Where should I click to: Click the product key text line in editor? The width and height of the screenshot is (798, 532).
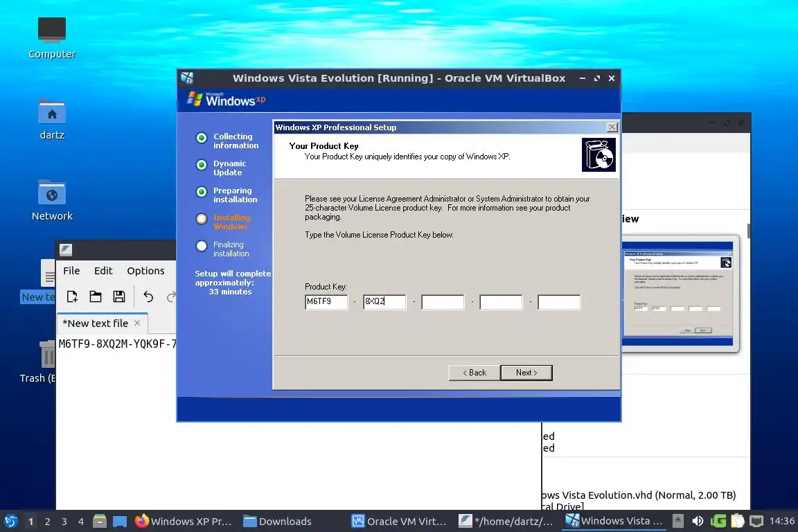[x=117, y=344]
